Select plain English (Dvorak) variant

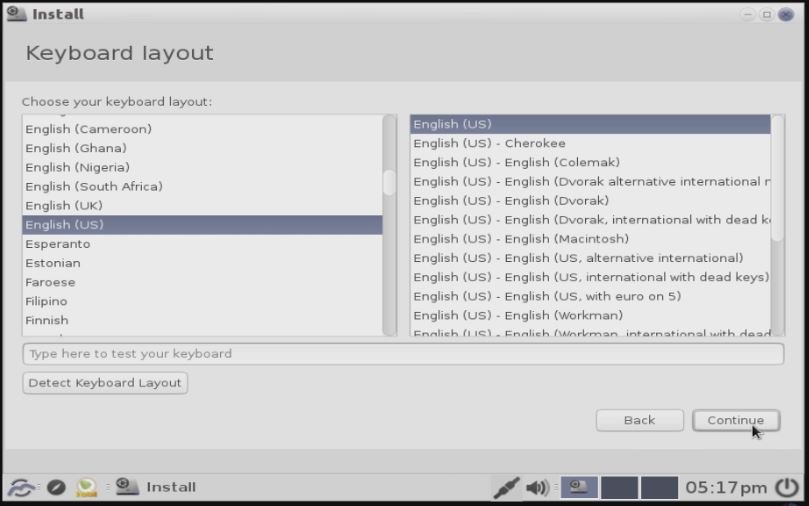[590, 201]
